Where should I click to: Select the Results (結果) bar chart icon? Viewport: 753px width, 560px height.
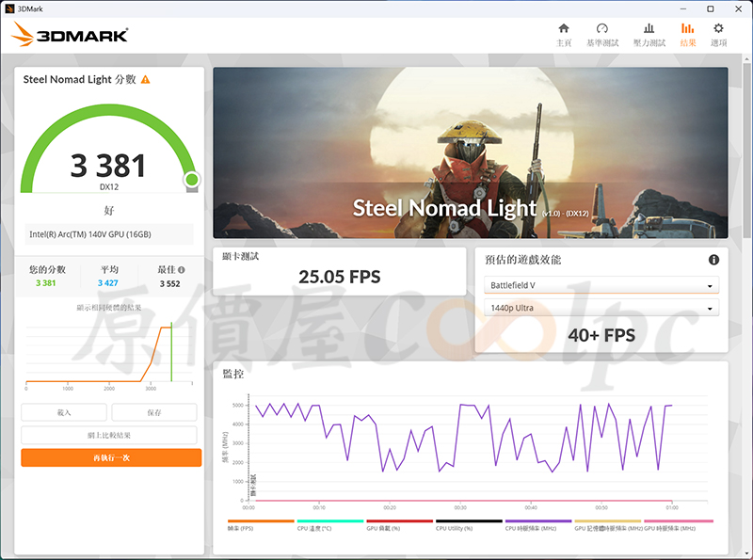tap(688, 29)
